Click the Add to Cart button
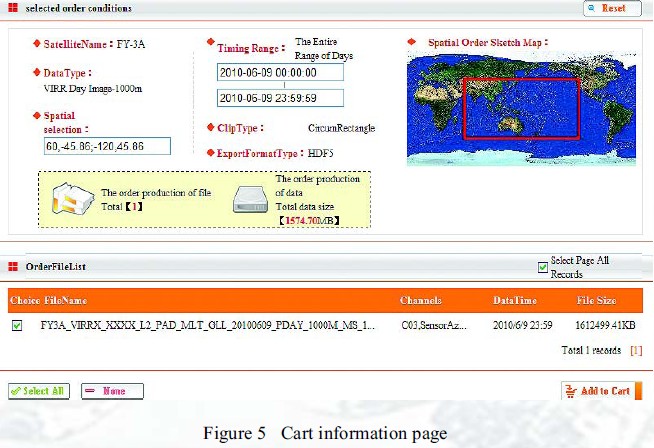Viewport: 654px width, 448px height. (x=597, y=391)
